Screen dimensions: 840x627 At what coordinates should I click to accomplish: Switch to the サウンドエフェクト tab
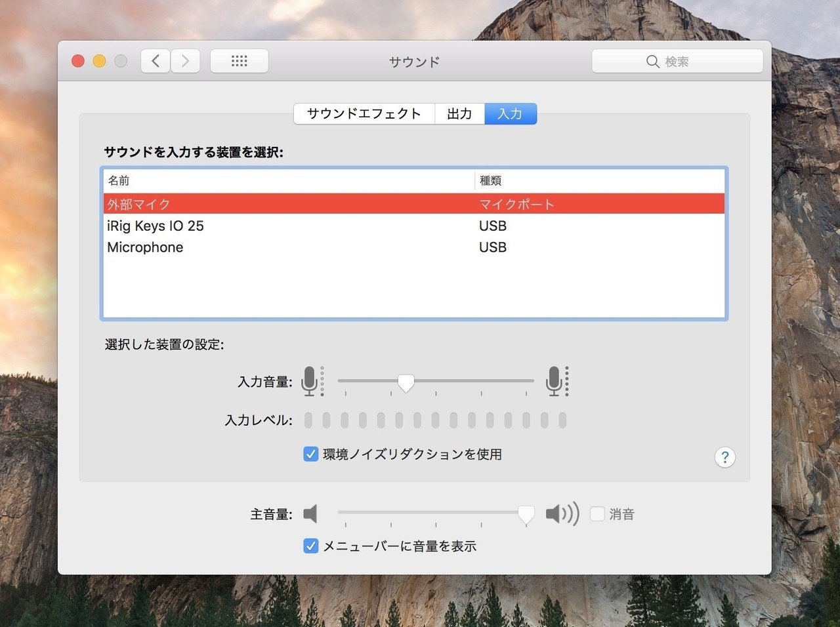364,113
